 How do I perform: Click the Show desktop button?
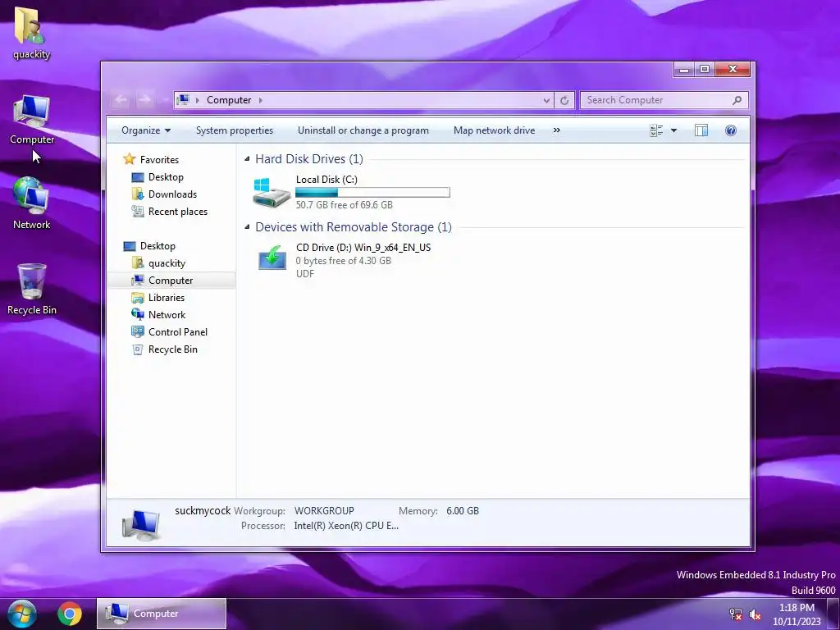pos(833,614)
